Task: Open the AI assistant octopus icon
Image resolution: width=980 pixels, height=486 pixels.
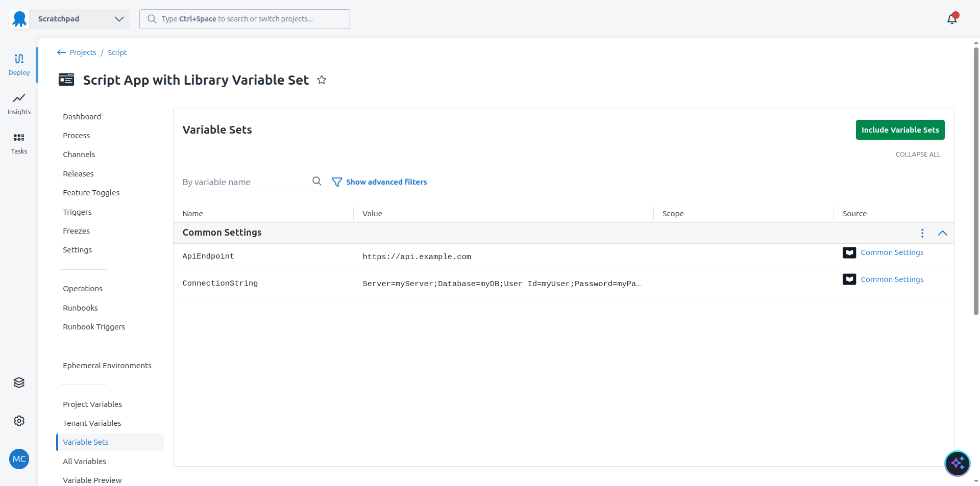Action: (x=958, y=464)
